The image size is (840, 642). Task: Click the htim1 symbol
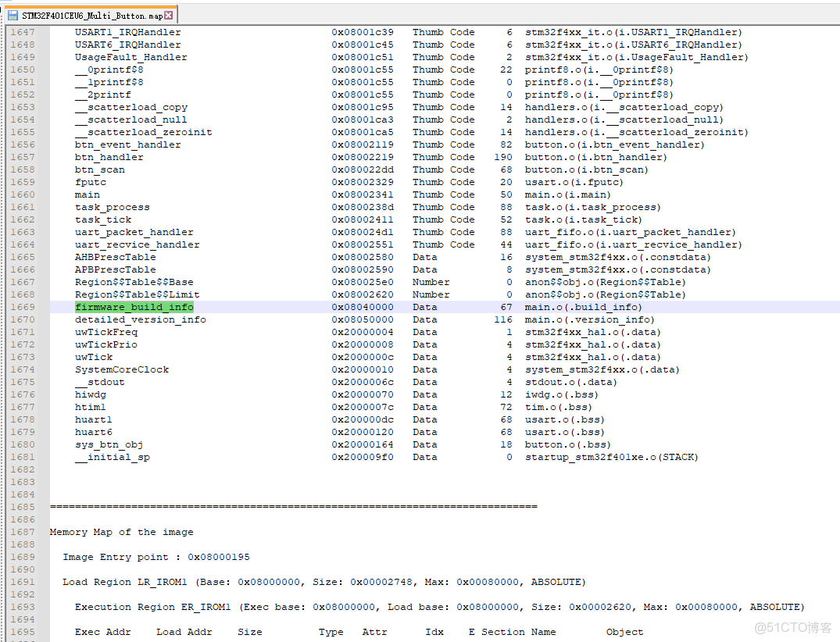(91, 407)
